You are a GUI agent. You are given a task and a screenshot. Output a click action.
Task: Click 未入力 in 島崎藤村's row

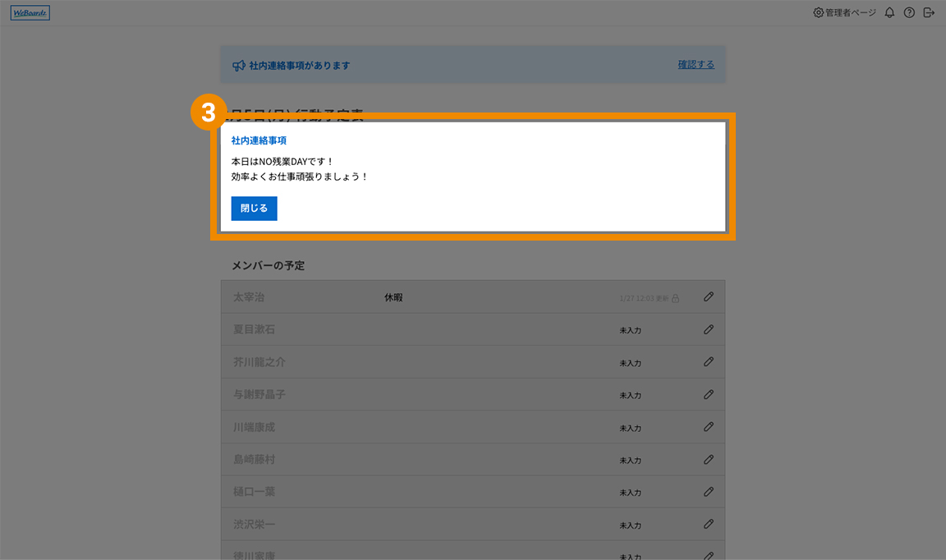[x=631, y=461]
